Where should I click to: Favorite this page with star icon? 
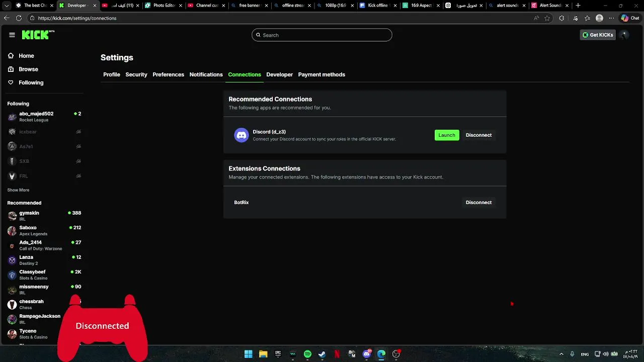pyautogui.click(x=547, y=18)
